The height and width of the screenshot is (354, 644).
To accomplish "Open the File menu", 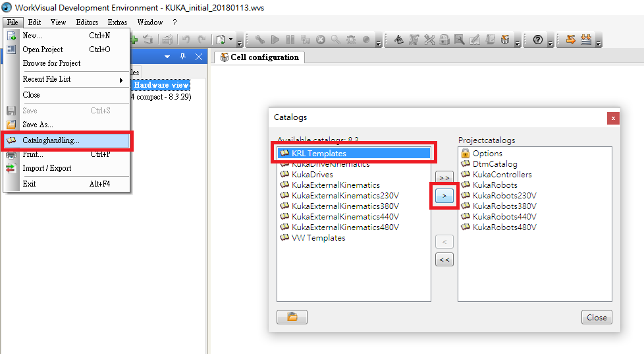I will [x=13, y=22].
